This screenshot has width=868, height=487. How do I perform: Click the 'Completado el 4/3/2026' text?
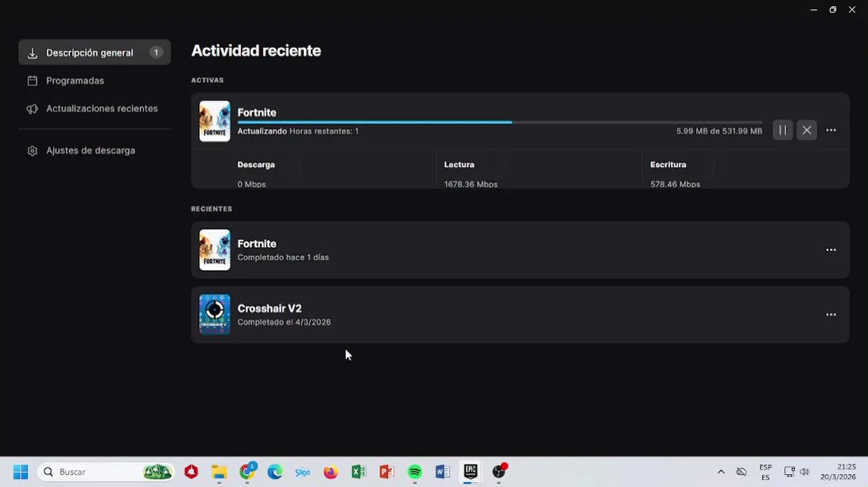(x=284, y=322)
